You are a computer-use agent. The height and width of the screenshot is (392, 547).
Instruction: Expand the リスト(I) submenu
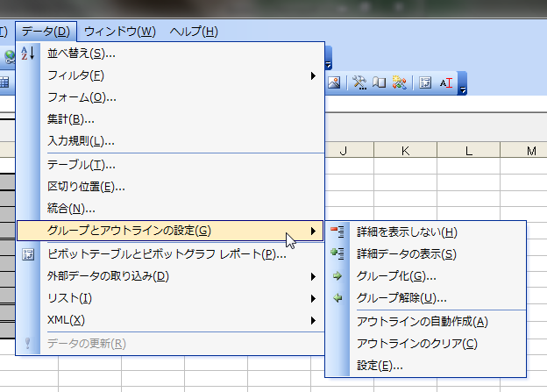[x=313, y=298]
